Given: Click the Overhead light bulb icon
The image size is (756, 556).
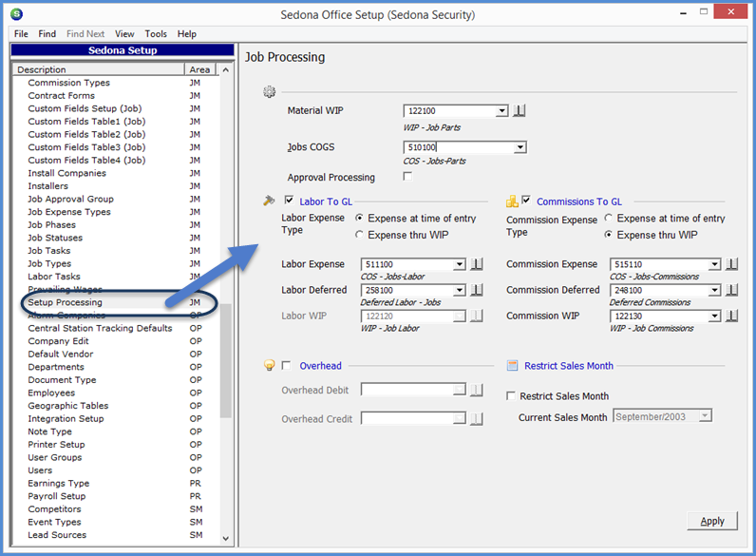Looking at the screenshot, I should pyautogui.click(x=269, y=365).
